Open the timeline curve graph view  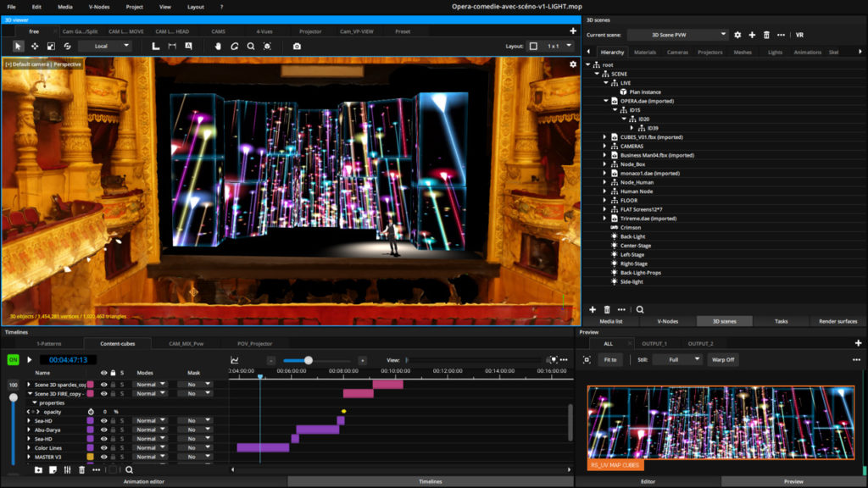(x=235, y=359)
